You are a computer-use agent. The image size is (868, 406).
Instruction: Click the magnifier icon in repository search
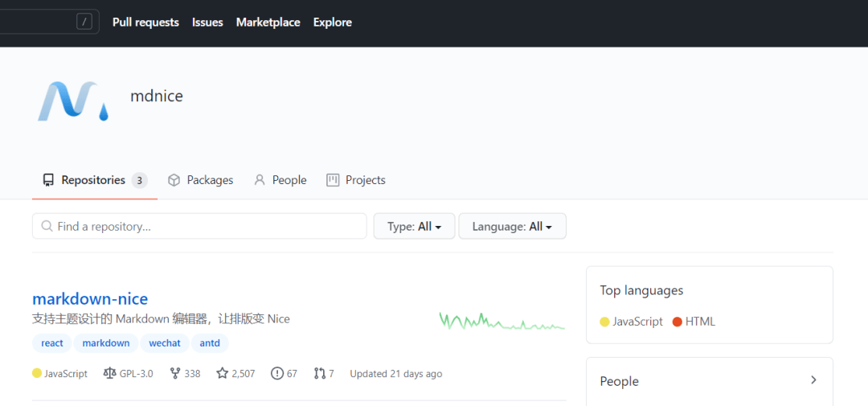pos(47,227)
